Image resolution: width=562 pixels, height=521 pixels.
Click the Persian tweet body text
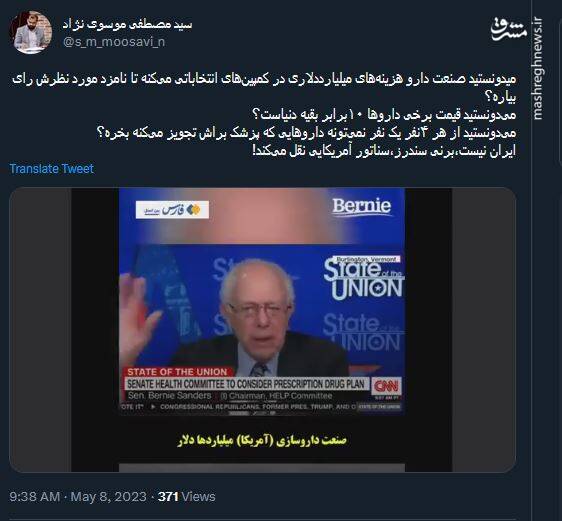coord(264,114)
